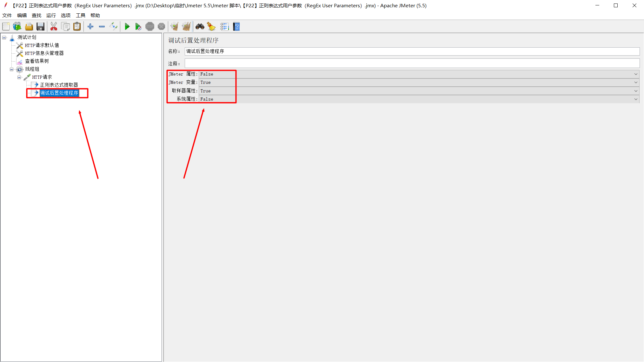Screen dimensions: 644x362
Task: Maximize the JMeter window
Action: point(616,5)
